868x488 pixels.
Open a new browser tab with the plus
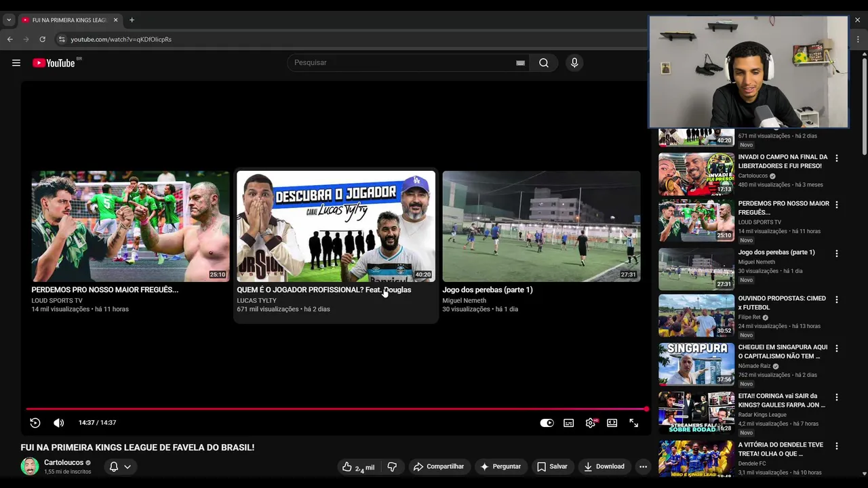tap(132, 20)
